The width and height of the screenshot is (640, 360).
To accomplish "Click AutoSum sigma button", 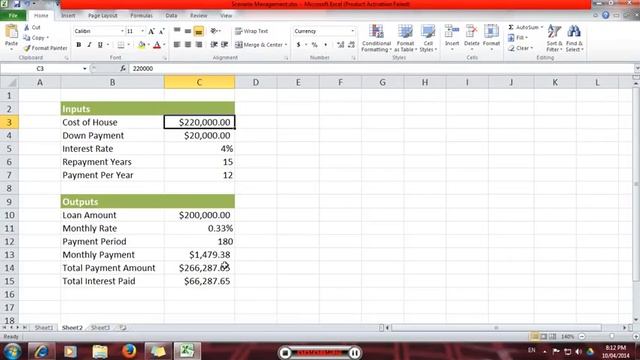I will point(524,27).
